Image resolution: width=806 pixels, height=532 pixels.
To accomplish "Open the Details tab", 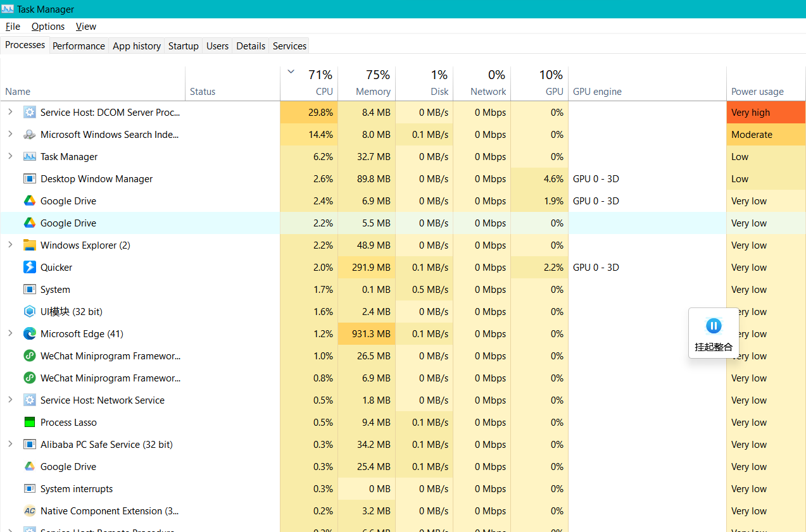I will click(251, 46).
